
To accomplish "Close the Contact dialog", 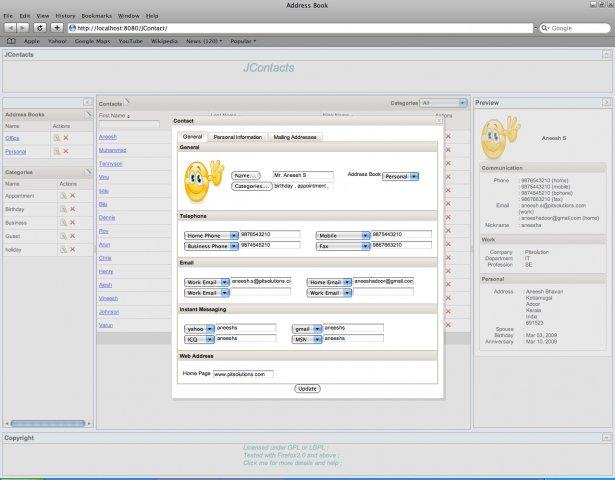I will [439, 121].
